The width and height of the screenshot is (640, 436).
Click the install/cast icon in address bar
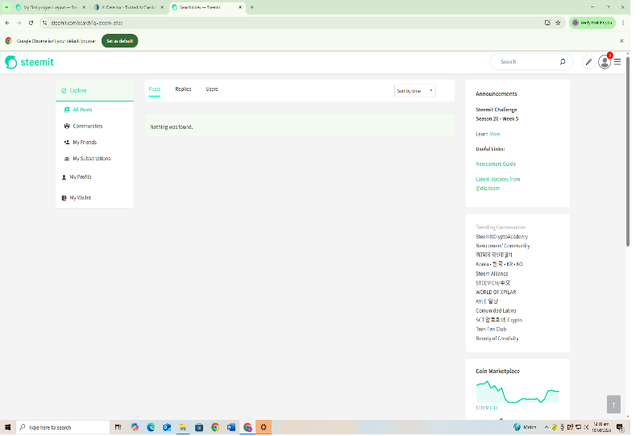547,23
